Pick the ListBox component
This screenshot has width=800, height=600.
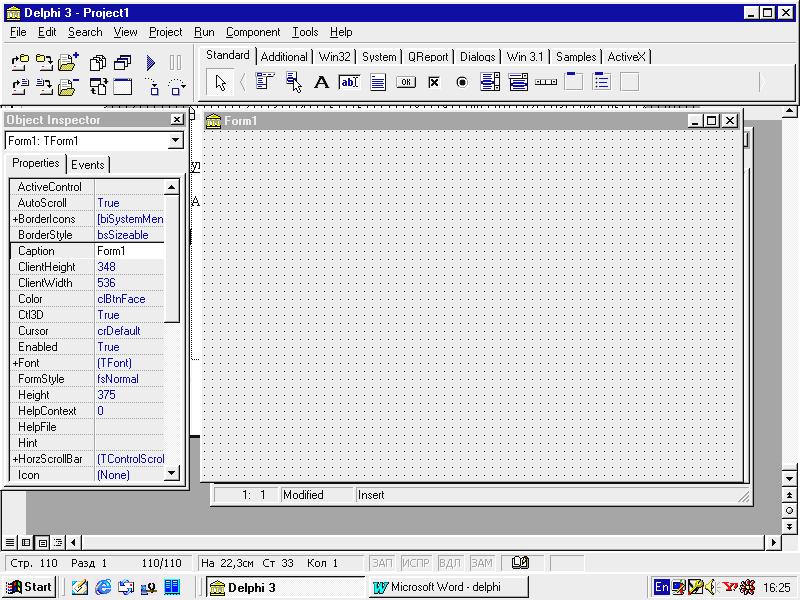(x=490, y=82)
